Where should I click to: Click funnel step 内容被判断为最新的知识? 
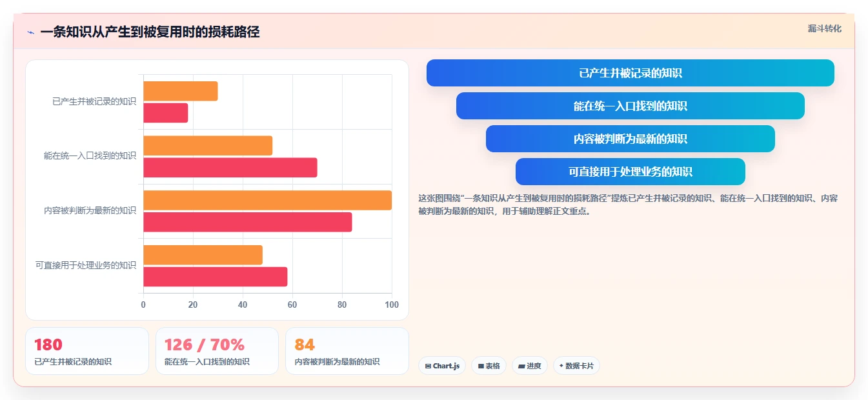click(631, 139)
